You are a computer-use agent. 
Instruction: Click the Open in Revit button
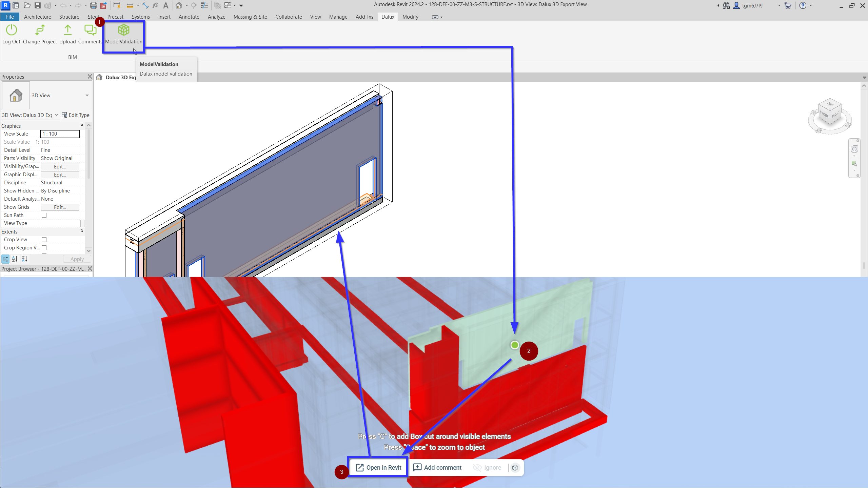click(378, 468)
